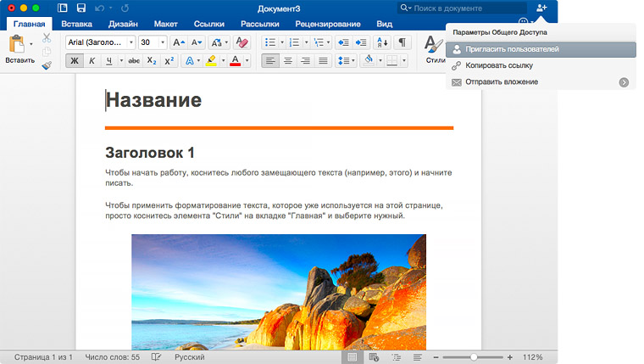
Task: Toggle italic formatting (К)
Action: coord(92,61)
